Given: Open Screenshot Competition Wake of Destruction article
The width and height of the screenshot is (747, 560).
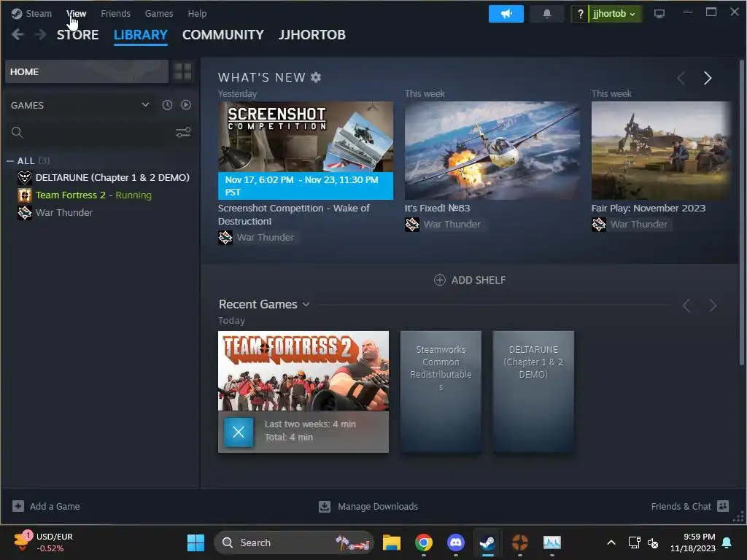Looking at the screenshot, I should click(x=293, y=215).
